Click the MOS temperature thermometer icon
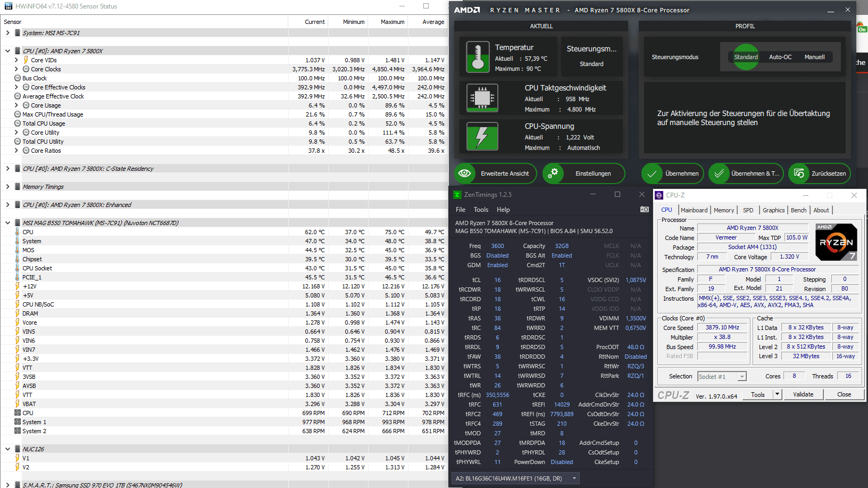The image size is (868, 488). [x=18, y=250]
